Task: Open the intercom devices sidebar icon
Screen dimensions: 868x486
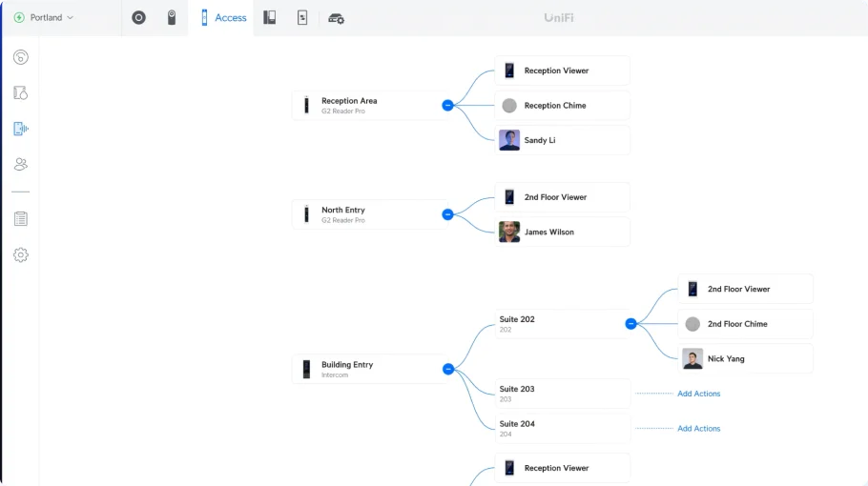Action: click(x=20, y=129)
